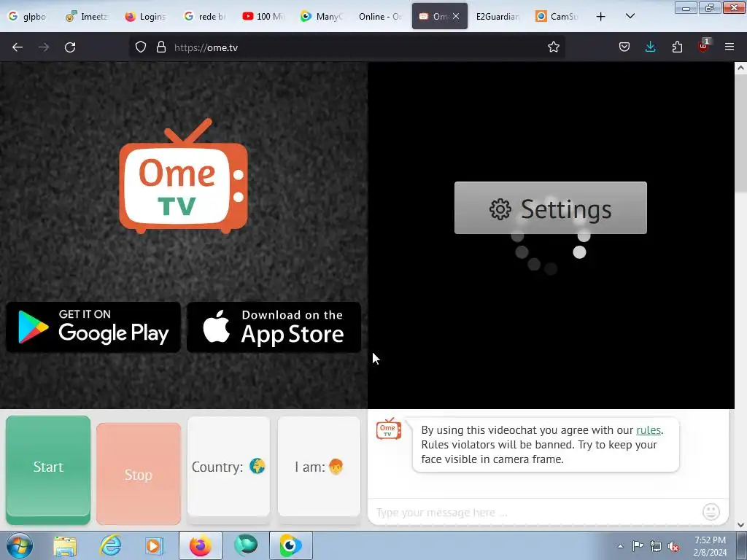Viewport: 747px width, 560px height.
Task: Click the page vertical scrollbar
Action: [741, 133]
